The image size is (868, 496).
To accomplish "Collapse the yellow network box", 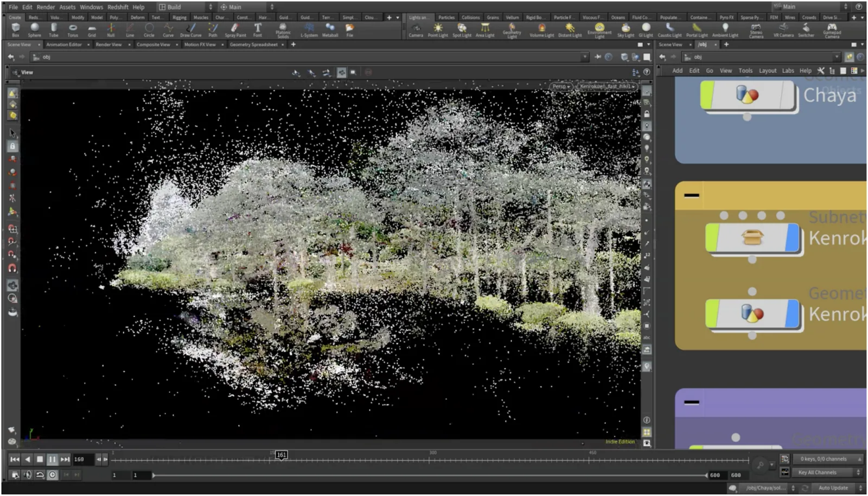I will (691, 195).
